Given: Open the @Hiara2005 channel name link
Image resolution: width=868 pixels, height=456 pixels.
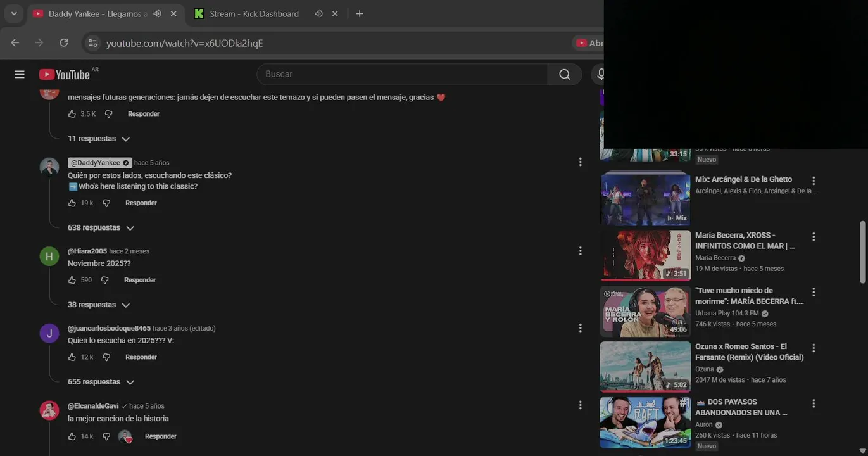Looking at the screenshot, I should [87, 251].
